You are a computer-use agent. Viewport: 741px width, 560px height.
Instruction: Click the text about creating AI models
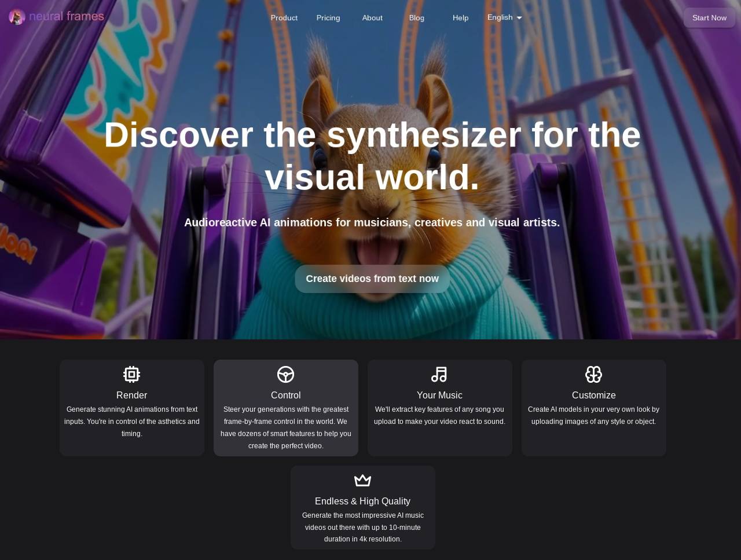[594, 415]
